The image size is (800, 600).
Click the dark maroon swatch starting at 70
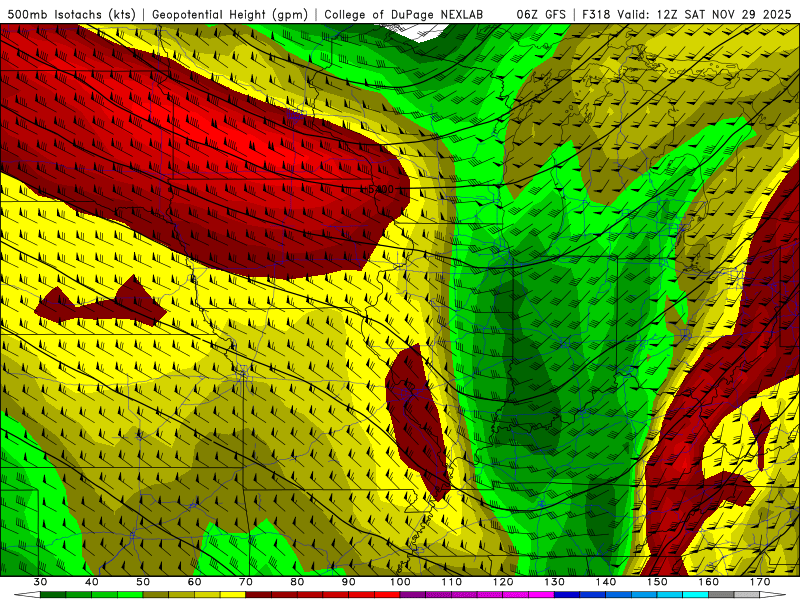(x=259, y=595)
